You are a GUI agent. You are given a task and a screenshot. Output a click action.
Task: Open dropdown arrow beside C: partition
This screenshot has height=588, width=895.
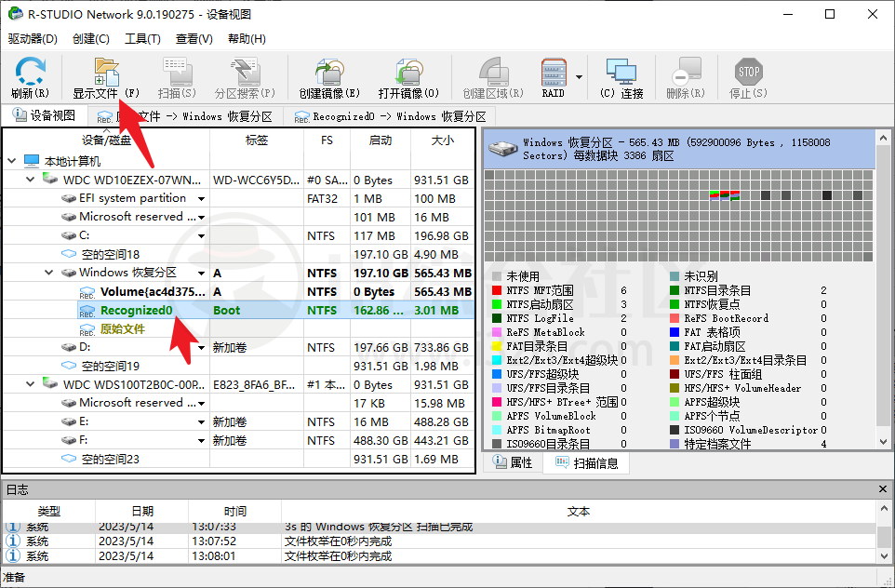point(202,235)
